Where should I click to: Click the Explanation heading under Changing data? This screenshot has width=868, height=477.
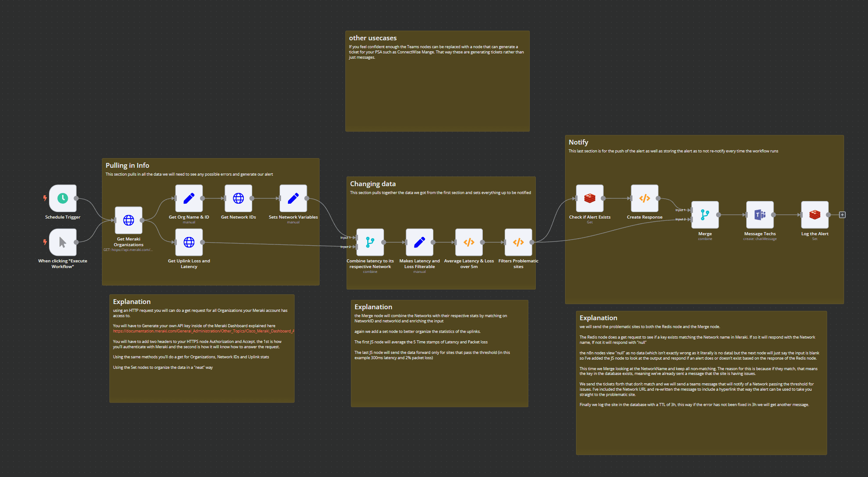(373, 307)
